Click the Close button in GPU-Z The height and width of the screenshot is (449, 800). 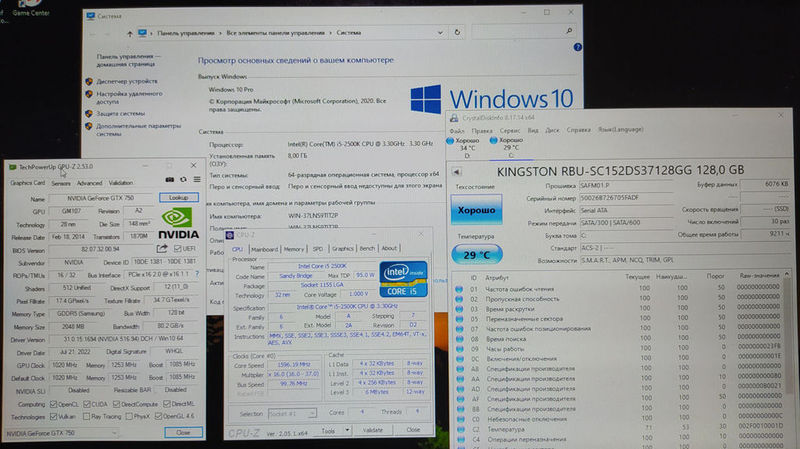point(183,432)
